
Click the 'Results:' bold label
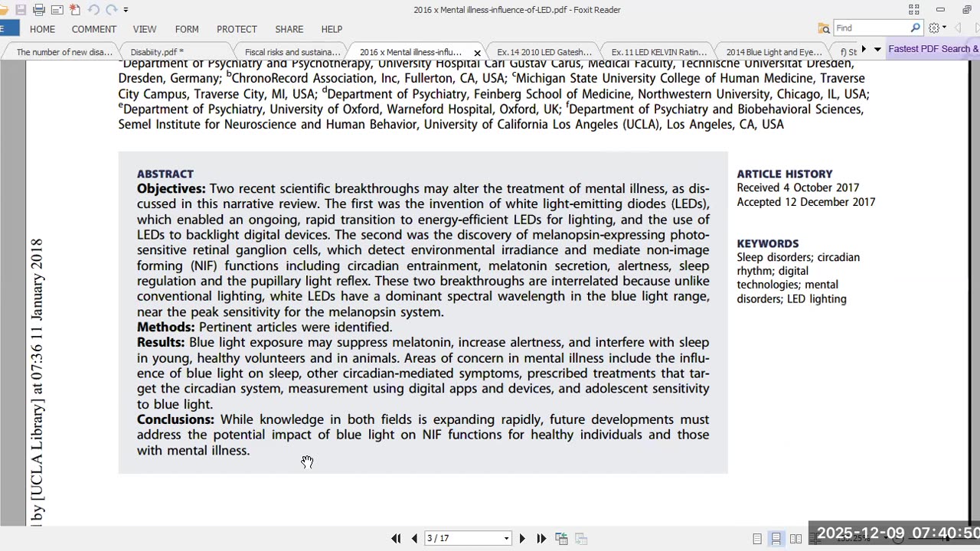(x=161, y=342)
